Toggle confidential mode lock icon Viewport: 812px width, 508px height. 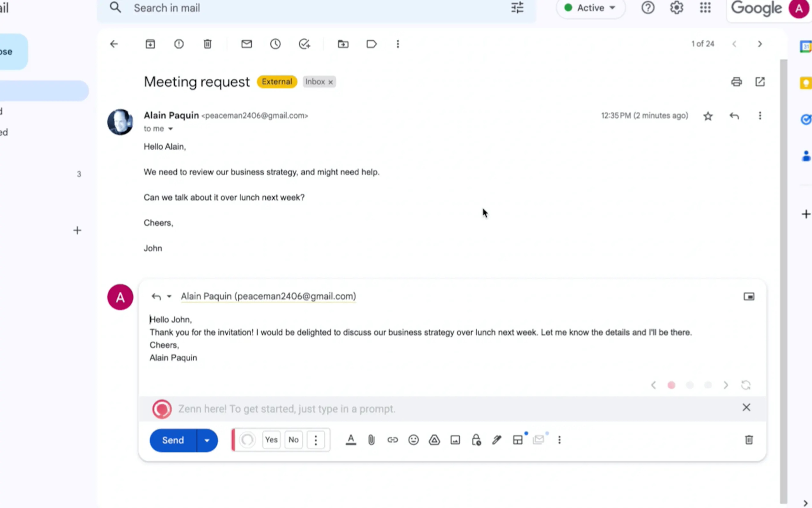coord(476,440)
